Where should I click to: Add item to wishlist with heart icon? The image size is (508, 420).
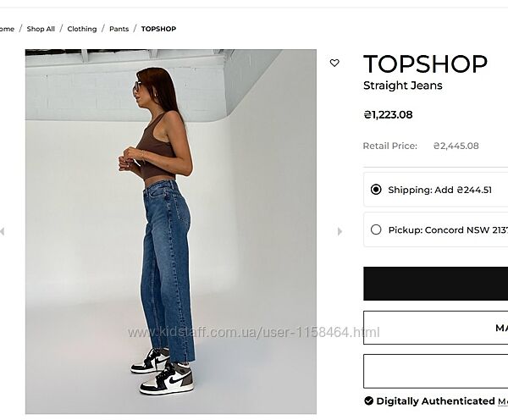coord(334,63)
